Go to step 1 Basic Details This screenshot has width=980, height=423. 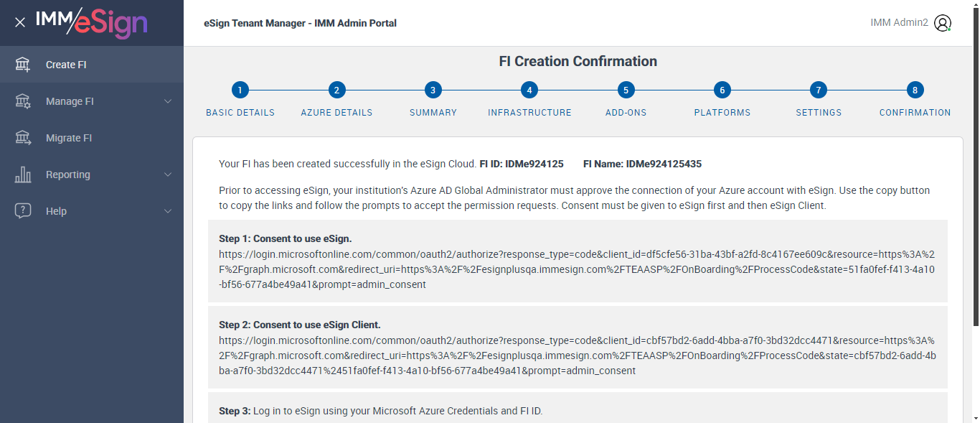[x=240, y=90]
